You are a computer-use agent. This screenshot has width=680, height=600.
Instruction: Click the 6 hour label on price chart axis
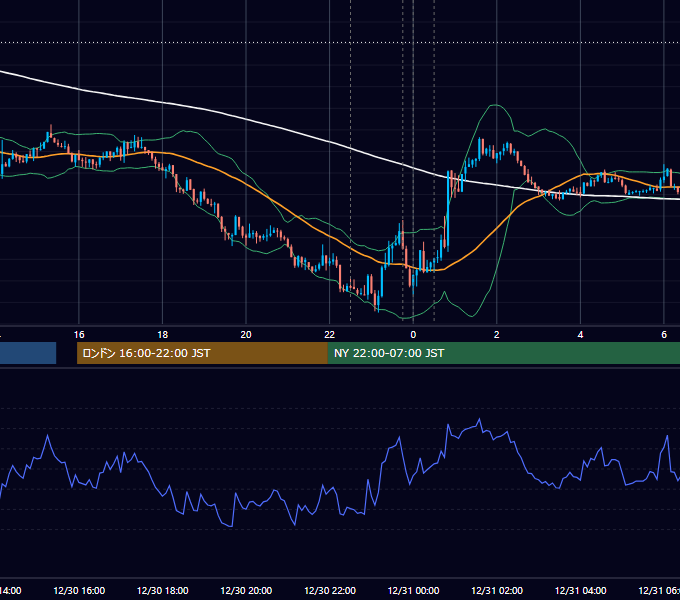coord(664,335)
